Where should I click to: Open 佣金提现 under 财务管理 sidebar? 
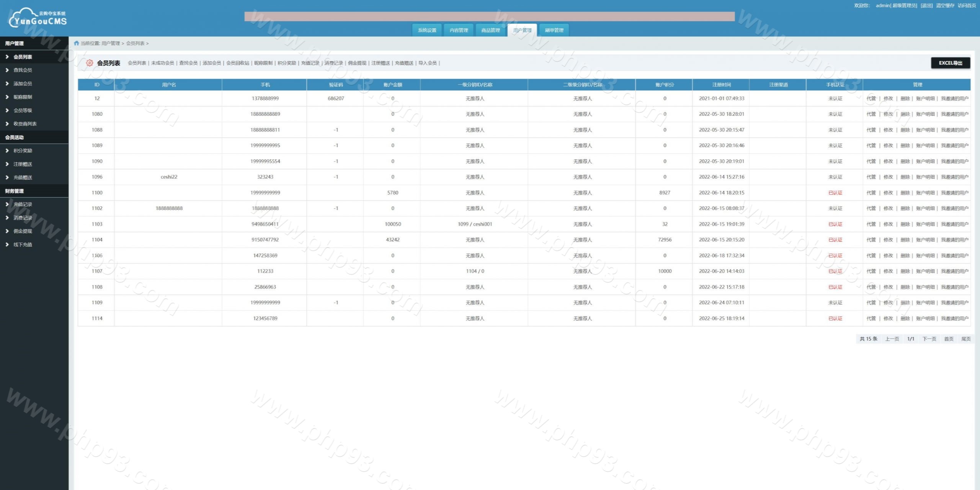[x=23, y=231]
